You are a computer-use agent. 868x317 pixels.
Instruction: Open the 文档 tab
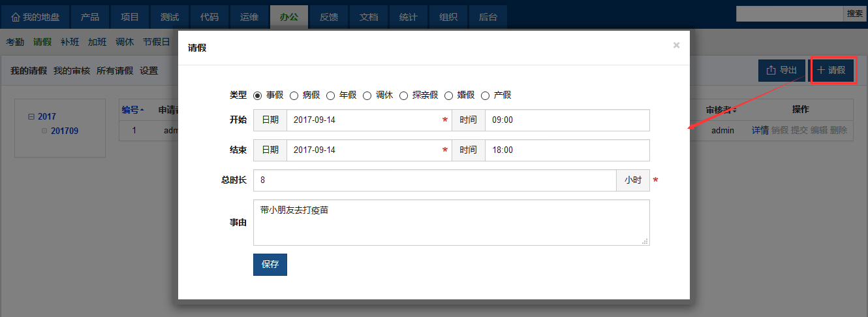point(369,17)
